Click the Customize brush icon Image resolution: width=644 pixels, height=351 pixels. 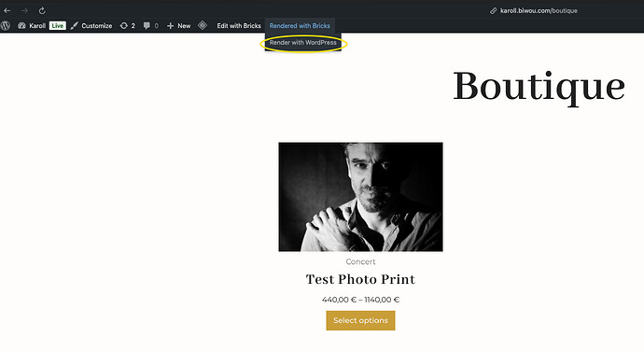[x=75, y=25]
